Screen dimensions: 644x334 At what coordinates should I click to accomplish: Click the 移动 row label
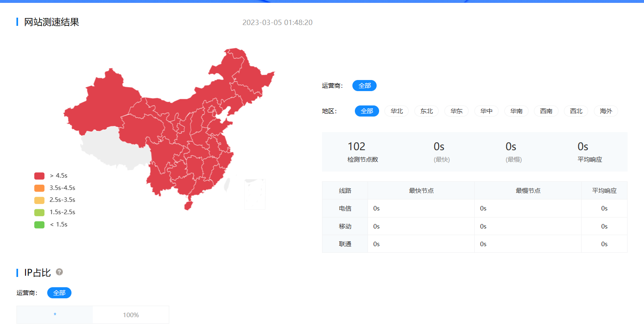pyautogui.click(x=345, y=226)
